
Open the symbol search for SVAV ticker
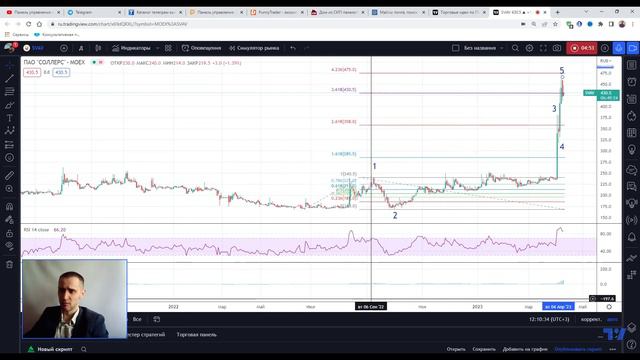coord(34,48)
